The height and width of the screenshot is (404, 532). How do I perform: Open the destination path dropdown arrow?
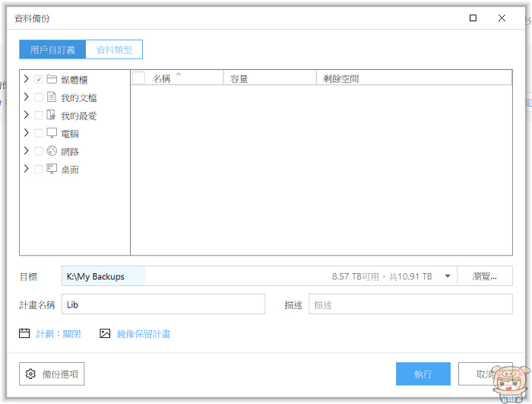click(448, 276)
